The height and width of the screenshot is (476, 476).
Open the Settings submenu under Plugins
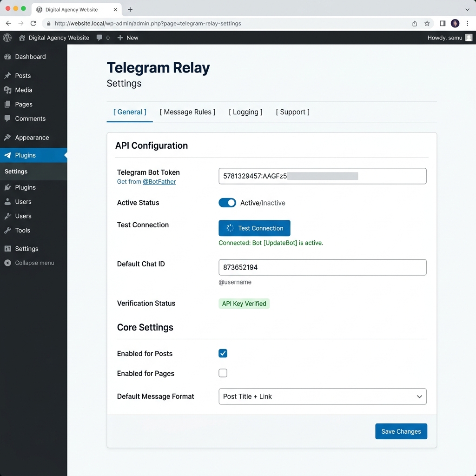coord(16,172)
